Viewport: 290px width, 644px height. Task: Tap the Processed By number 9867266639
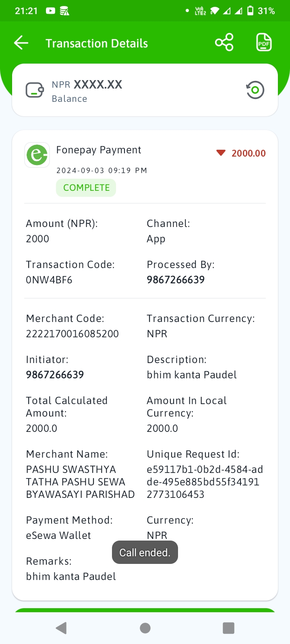(x=176, y=280)
